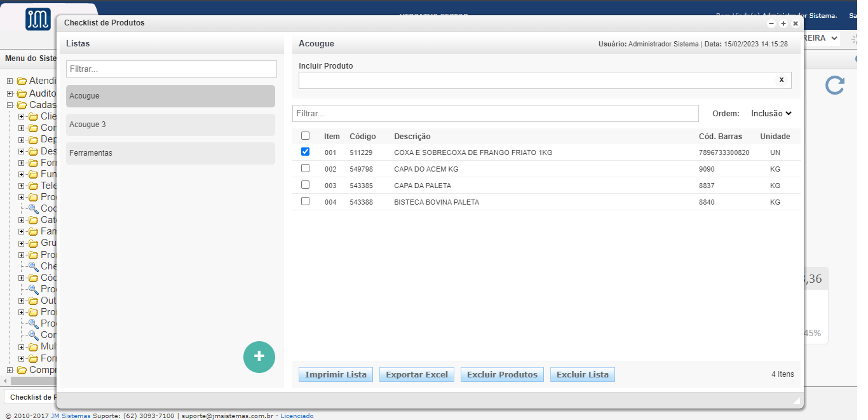
Task: Click the Exportar Excel button
Action: 417,374
